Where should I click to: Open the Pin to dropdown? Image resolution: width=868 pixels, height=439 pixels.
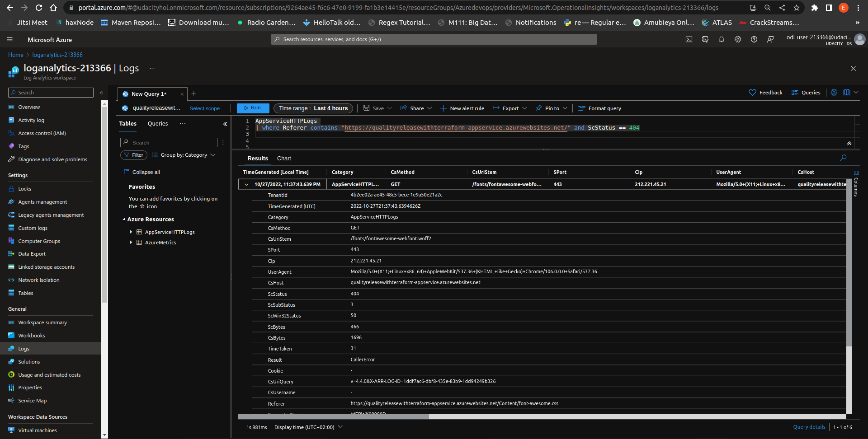[x=552, y=108]
